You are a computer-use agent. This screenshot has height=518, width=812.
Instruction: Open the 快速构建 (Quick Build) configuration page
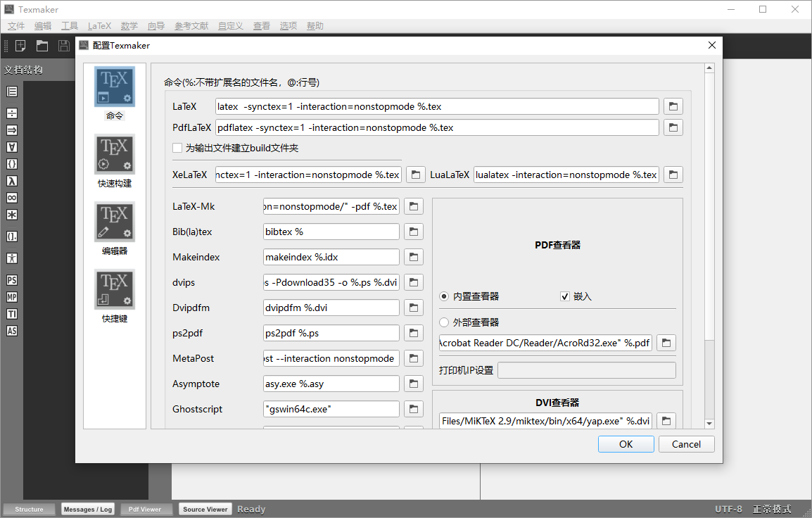tap(115, 161)
